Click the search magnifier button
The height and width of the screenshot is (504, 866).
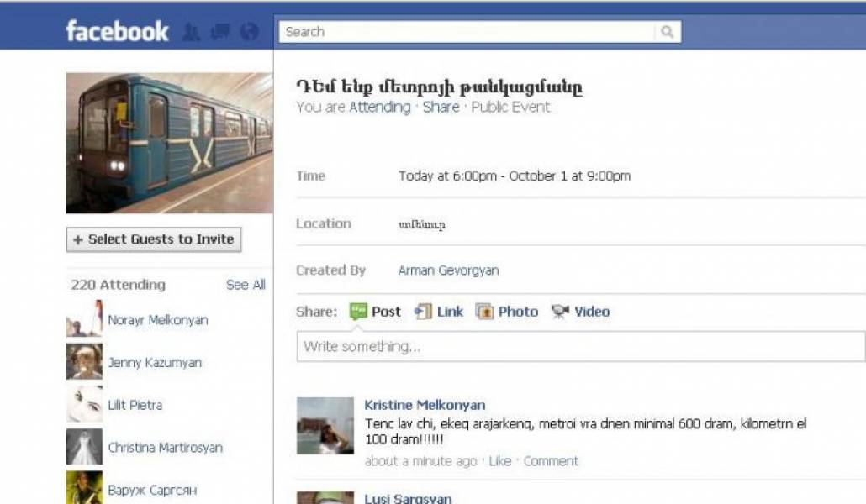tap(668, 32)
